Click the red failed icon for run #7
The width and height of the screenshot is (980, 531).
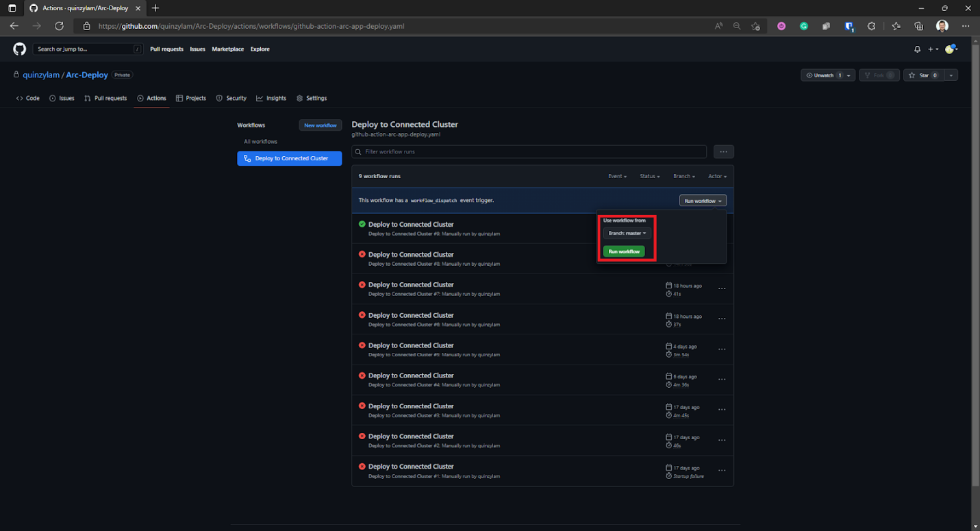[362, 284]
